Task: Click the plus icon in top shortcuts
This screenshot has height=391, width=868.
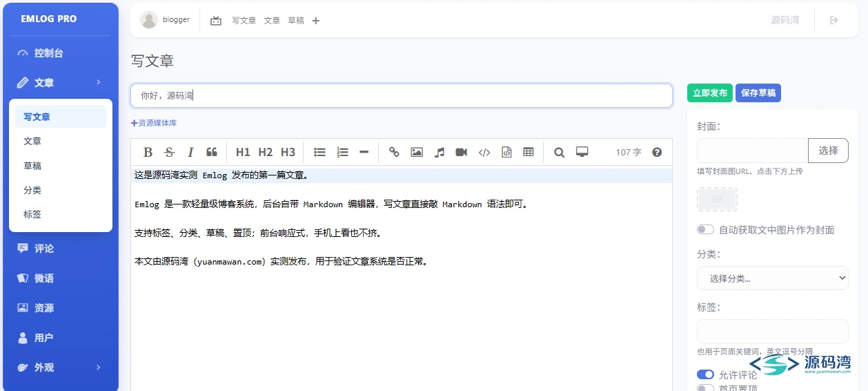Action: click(x=316, y=21)
